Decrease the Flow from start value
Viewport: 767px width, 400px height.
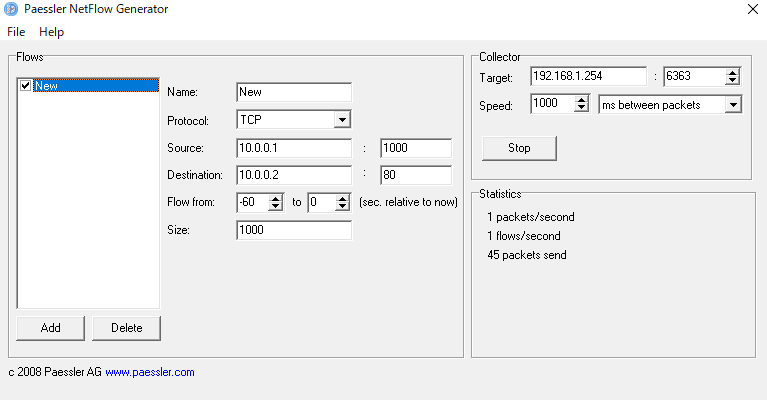[276, 207]
